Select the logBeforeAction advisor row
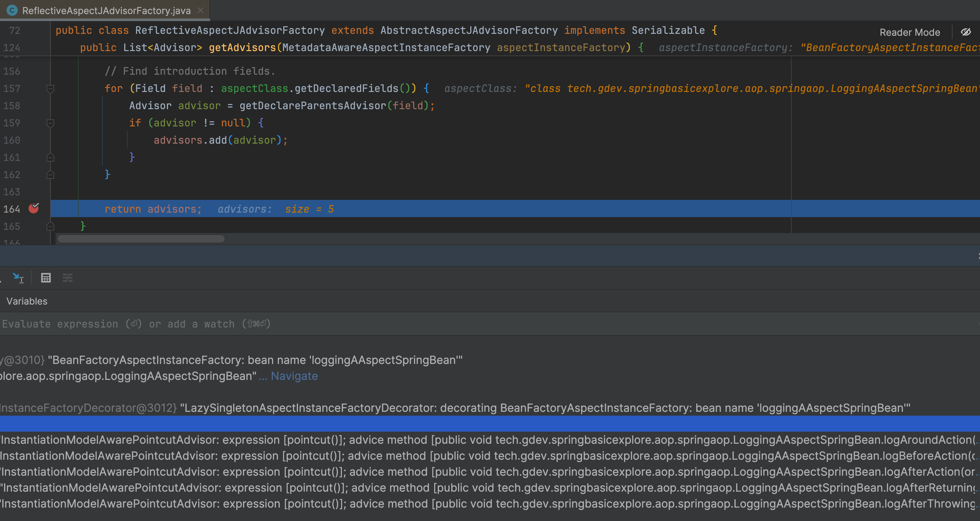The width and height of the screenshot is (980, 521). pos(490,456)
